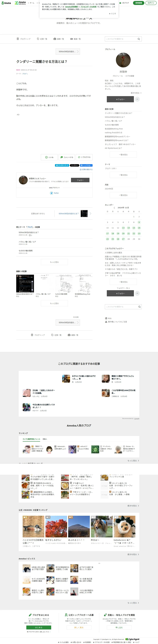Click the 新規登録 button
Viewport: 158px width, 644px height.
pyautogui.click(x=139, y=3)
